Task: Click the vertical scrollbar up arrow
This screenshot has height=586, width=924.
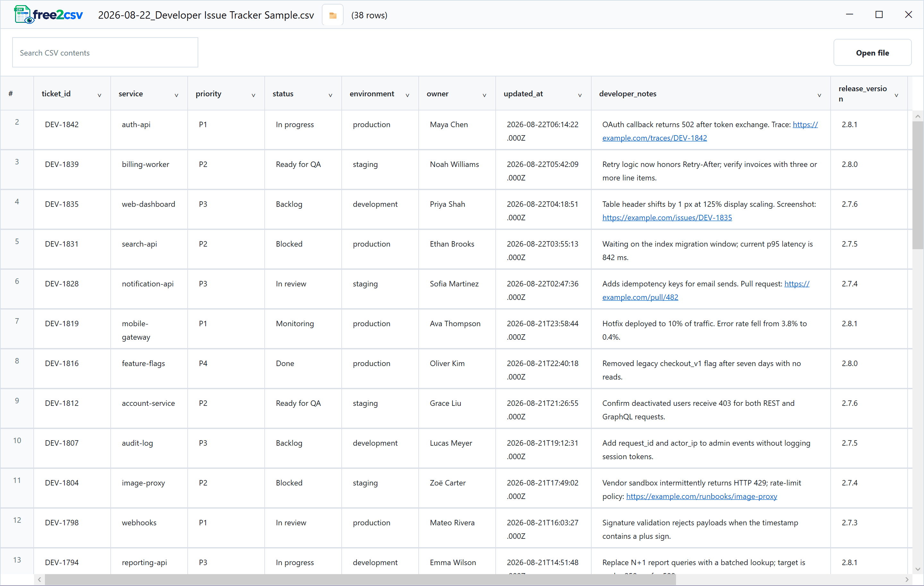Action: click(918, 116)
